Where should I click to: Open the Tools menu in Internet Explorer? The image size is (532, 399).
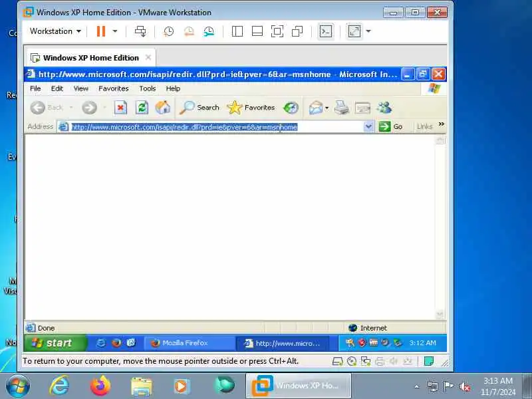(147, 88)
